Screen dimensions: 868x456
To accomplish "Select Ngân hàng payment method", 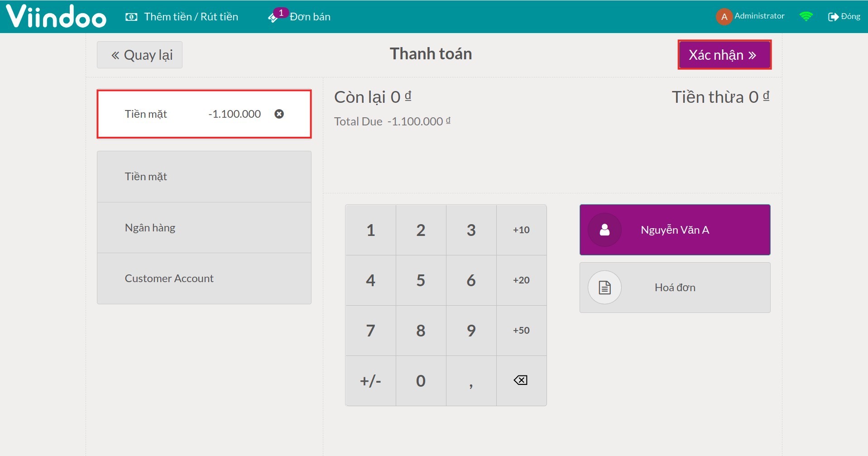I will pos(204,228).
